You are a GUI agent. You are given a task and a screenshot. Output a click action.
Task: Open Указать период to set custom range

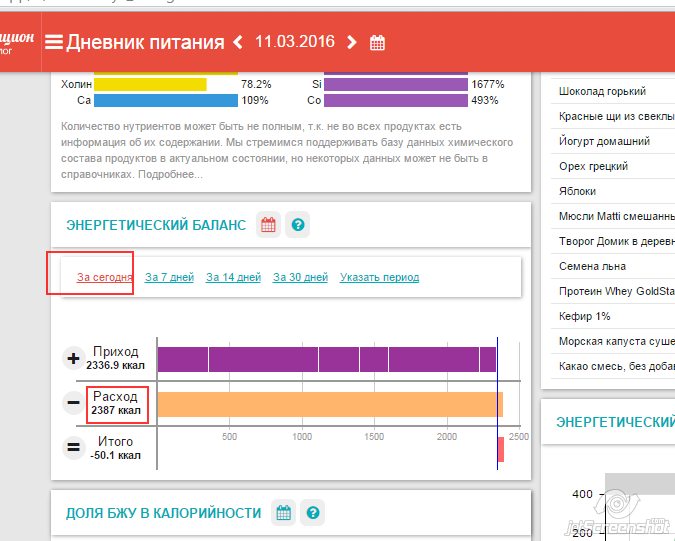[379, 277]
